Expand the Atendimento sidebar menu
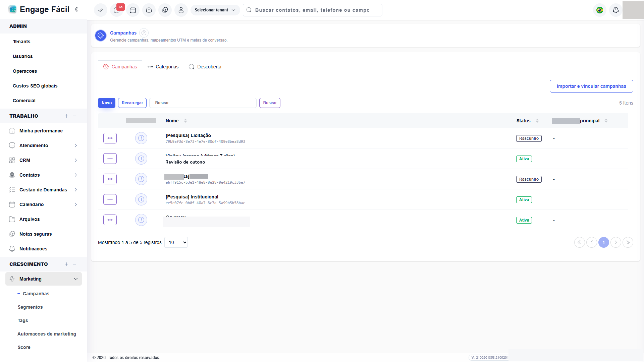Viewport: 644px width, 362px height. (x=44, y=145)
